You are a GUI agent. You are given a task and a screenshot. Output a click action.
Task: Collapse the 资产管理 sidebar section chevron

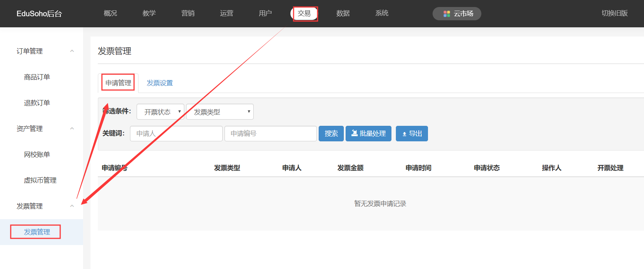[72, 129]
